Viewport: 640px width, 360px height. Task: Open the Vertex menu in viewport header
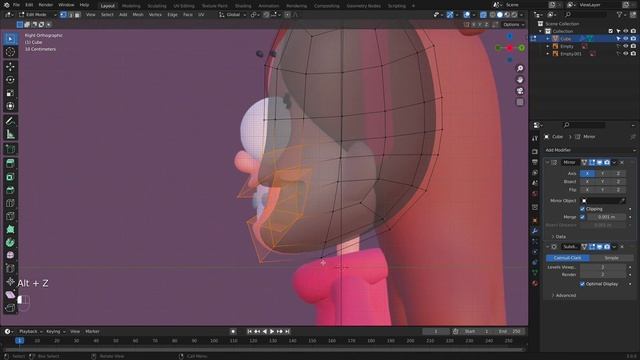pyautogui.click(x=155, y=15)
